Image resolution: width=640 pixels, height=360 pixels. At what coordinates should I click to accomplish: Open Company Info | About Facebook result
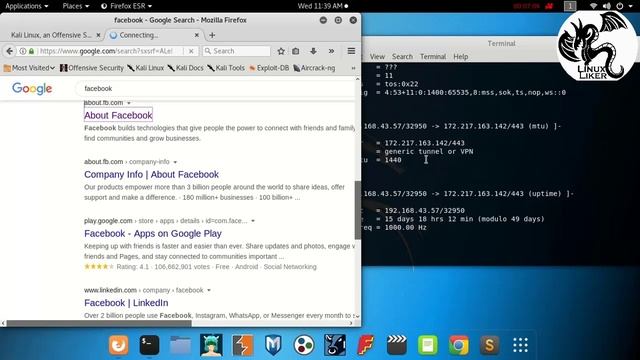tap(151, 175)
